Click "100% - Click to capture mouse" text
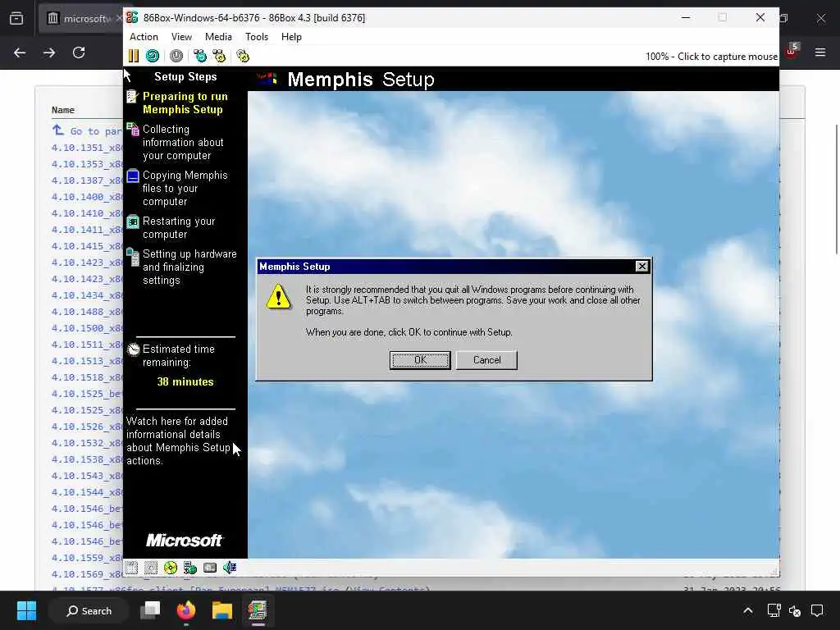 click(711, 57)
